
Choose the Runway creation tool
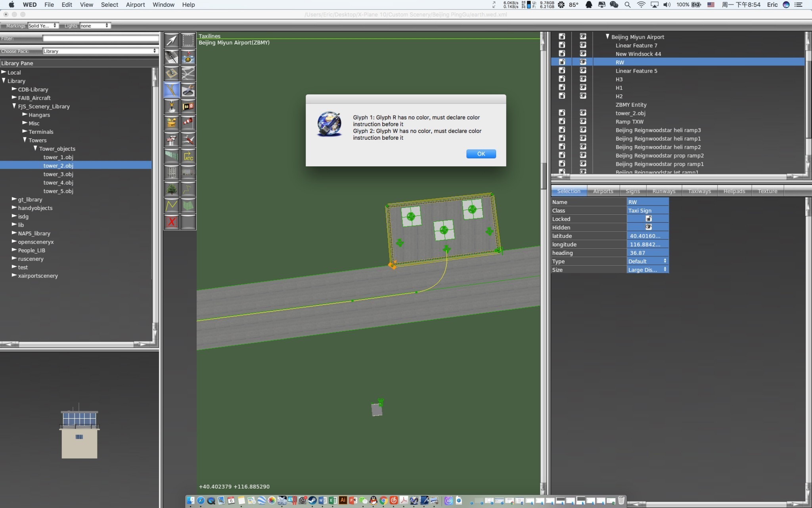(x=172, y=57)
